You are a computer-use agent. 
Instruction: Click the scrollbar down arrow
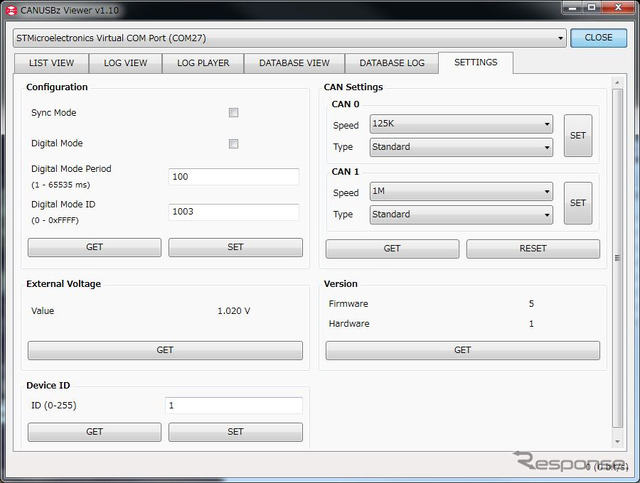[618, 441]
